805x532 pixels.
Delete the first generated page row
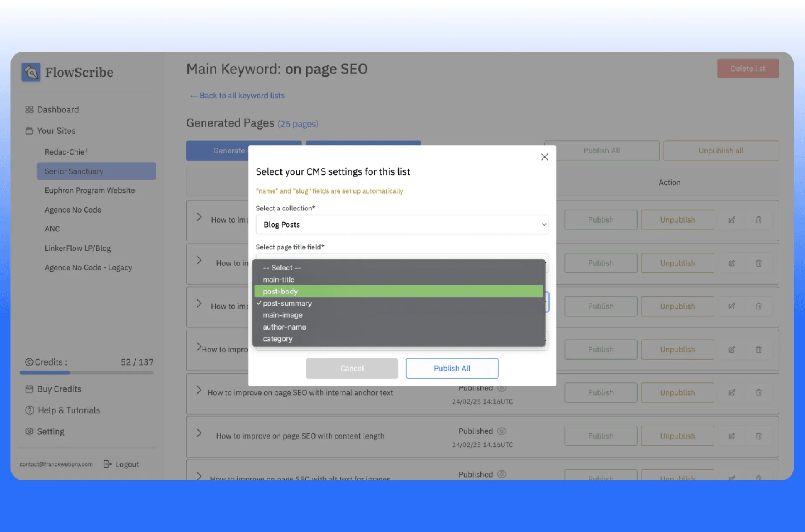pyautogui.click(x=758, y=220)
